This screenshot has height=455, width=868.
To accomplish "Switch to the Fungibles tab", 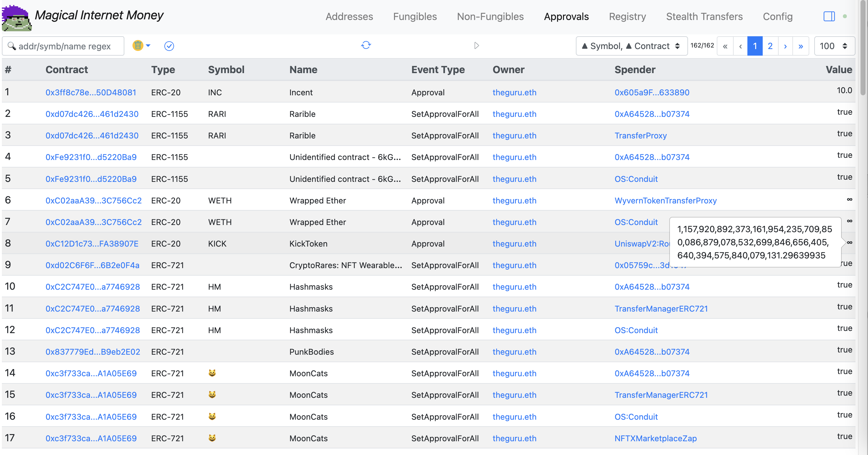I will [415, 16].
